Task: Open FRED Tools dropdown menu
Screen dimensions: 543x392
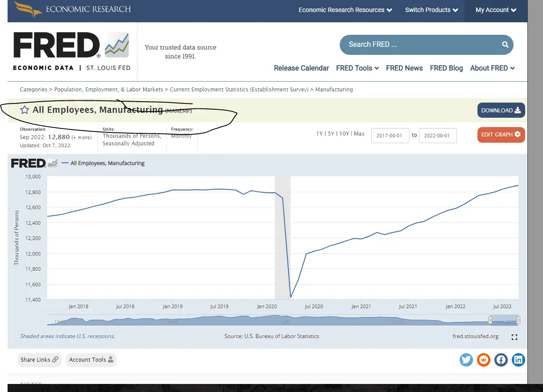Action: pyautogui.click(x=357, y=68)
